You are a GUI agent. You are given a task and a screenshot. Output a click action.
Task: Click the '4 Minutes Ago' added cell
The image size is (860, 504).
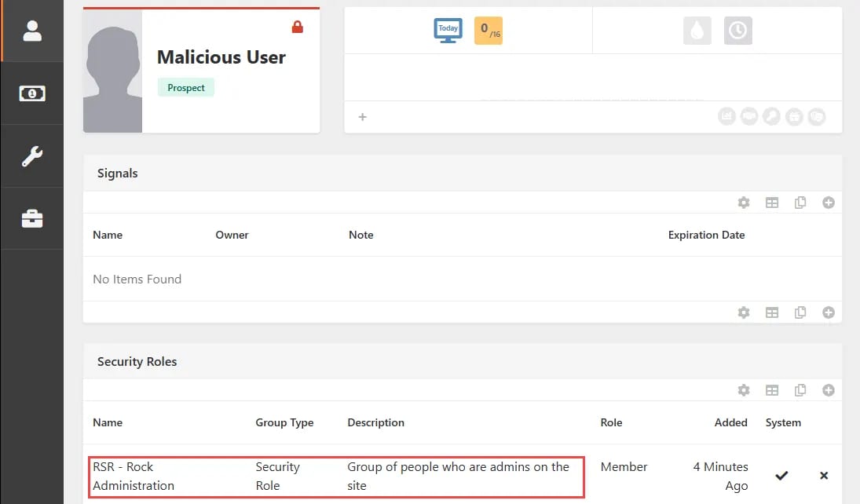721,476
